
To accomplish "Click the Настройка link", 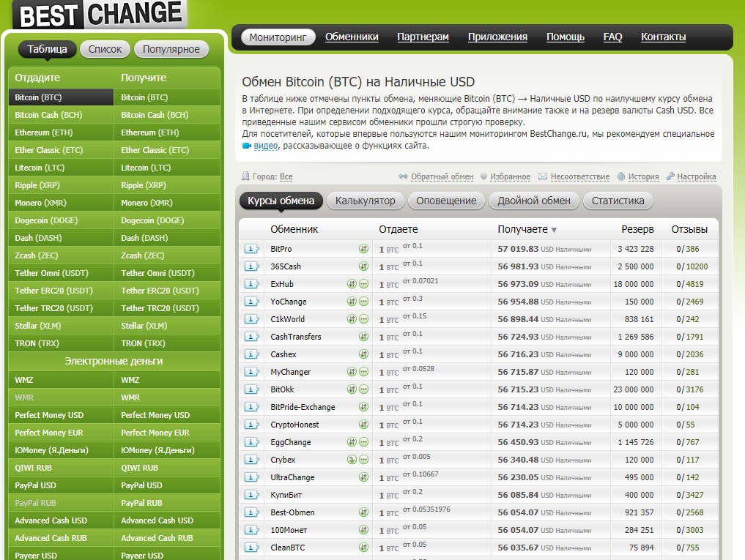I will tap(696, 176).
